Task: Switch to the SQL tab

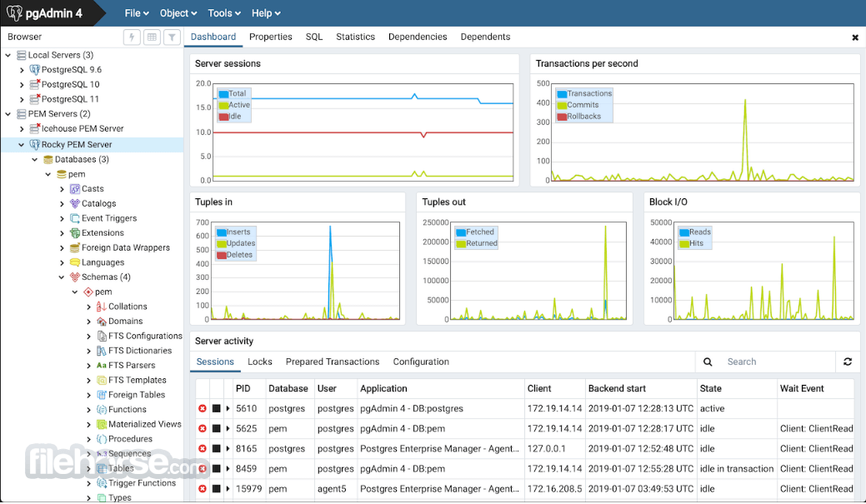Action: tap(313, 37)
